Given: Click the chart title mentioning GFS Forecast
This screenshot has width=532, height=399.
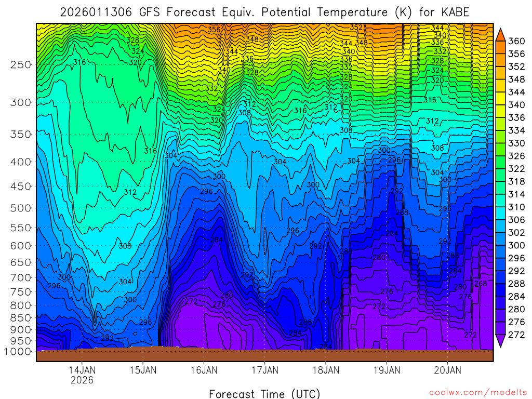Looking at the screenshot, I should coord(264,12).
